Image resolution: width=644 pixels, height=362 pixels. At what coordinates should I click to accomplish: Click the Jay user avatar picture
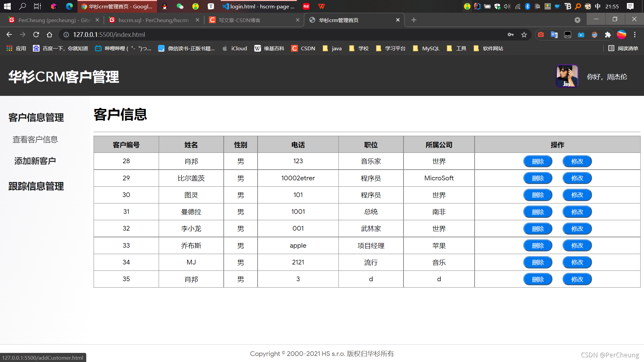coord(567,76)
